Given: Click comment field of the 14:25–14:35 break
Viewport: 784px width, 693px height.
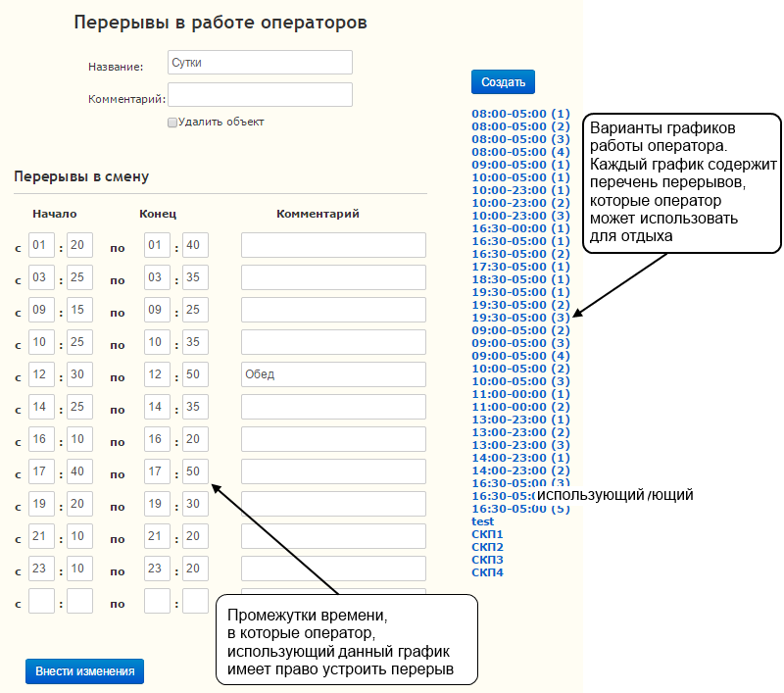Looking at the screenshot, I should coord(333,407).
